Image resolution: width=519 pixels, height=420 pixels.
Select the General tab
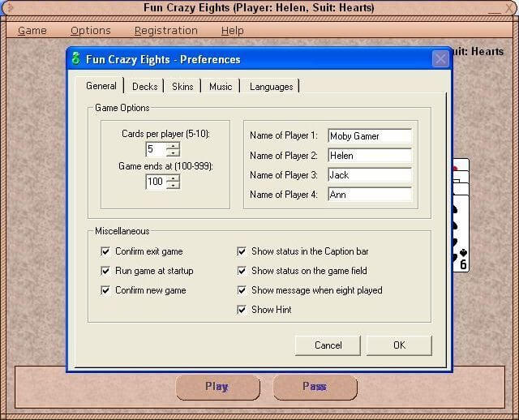[x=101, y=86]
